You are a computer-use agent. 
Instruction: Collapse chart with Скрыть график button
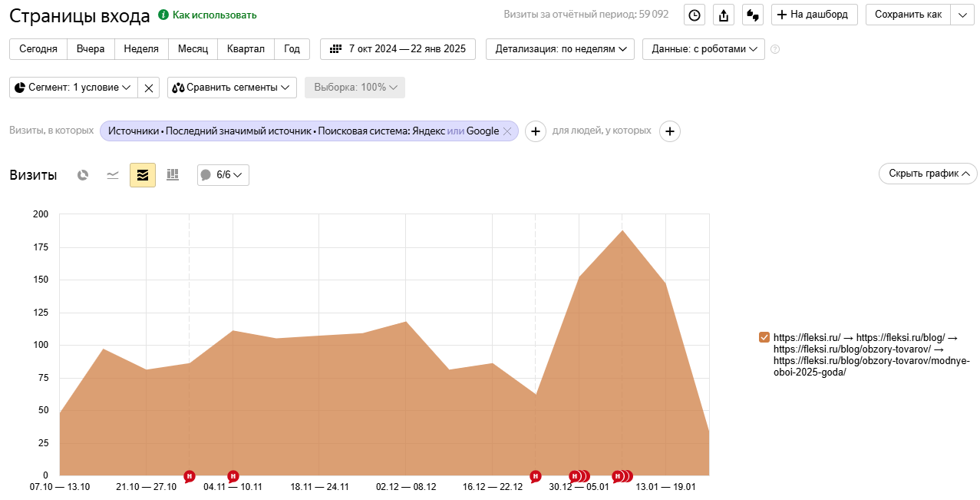click(x=927, y=174)
